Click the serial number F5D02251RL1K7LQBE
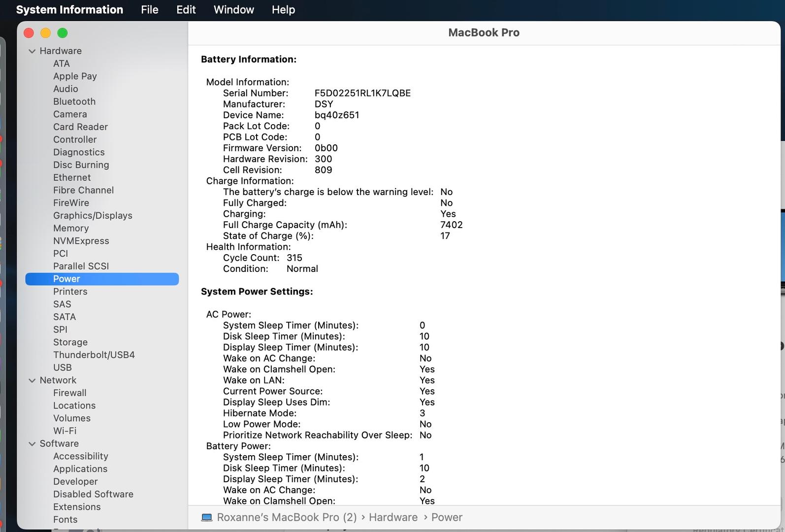The width and height of the screenshot is (785, 532). (x=362, y=93)
